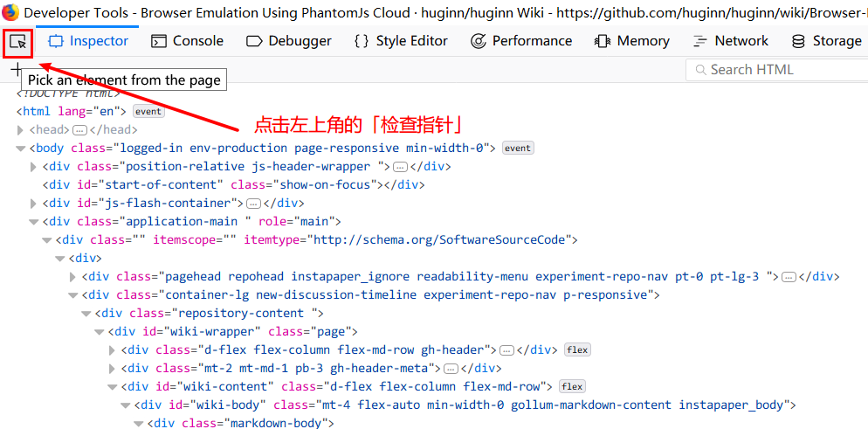Collapse the container-lg new-discussion-timeline div
The width and height of the screenshot is (868, 429).
[x=73, y=295]
